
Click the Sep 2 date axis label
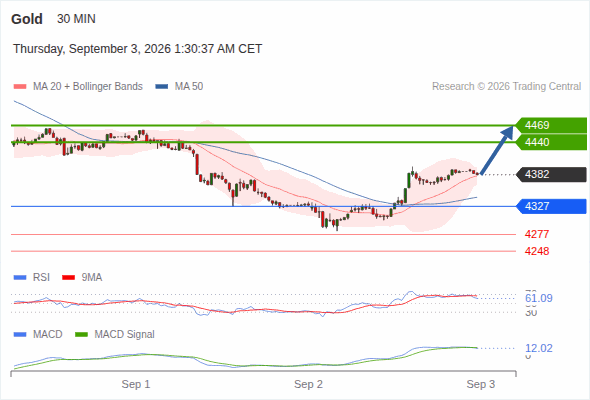(309, 384)
